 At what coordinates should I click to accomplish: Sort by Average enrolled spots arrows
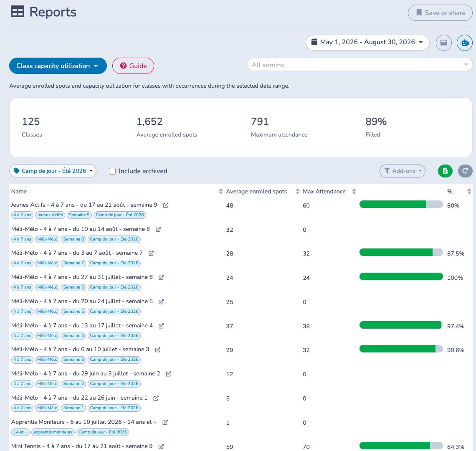coord(297,191)
